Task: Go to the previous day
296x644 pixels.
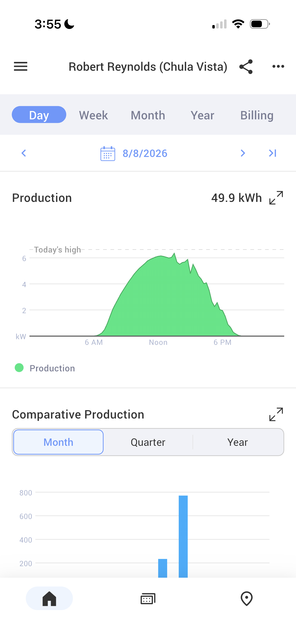Action: pos(24,153)
